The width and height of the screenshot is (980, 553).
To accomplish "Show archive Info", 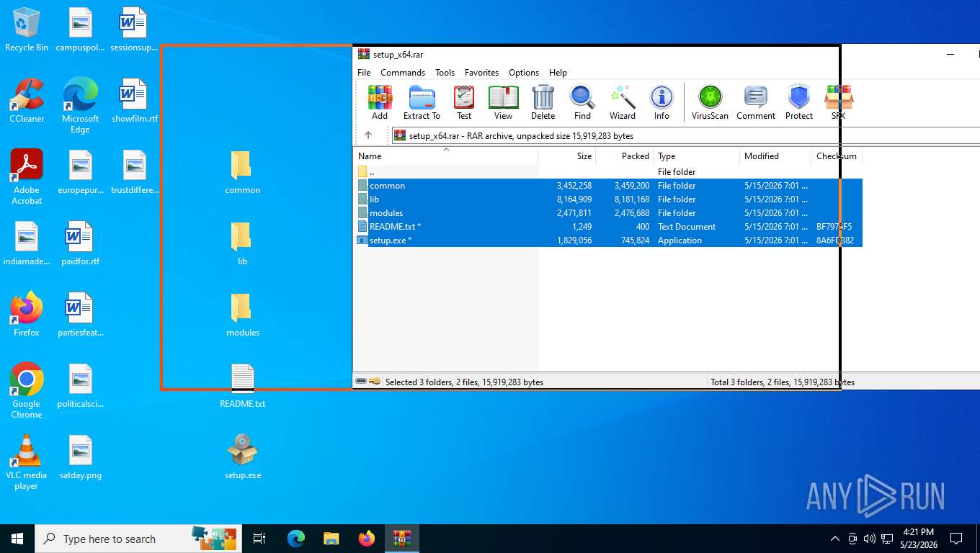I will tap(661, 102).
